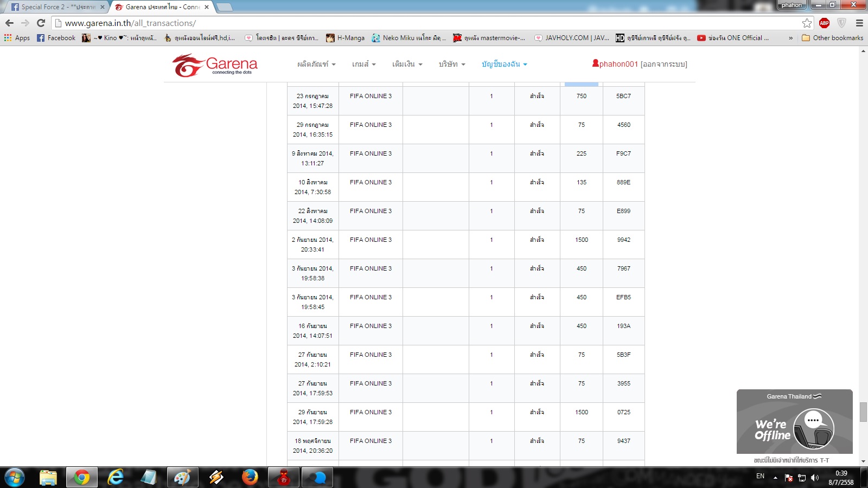Open the Facebook bookmark
The height and width of the screenshot is (488, 868).
pyautogui.click(x=56, y=38)
